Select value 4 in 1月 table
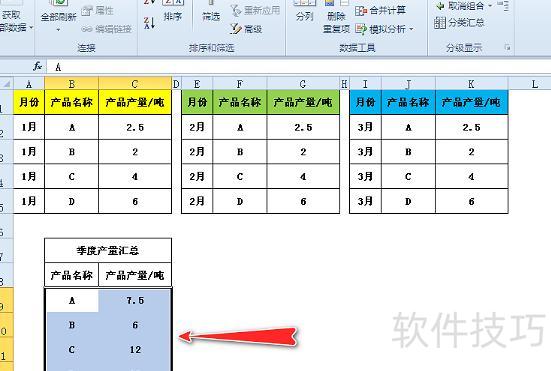 coord(135,176)
